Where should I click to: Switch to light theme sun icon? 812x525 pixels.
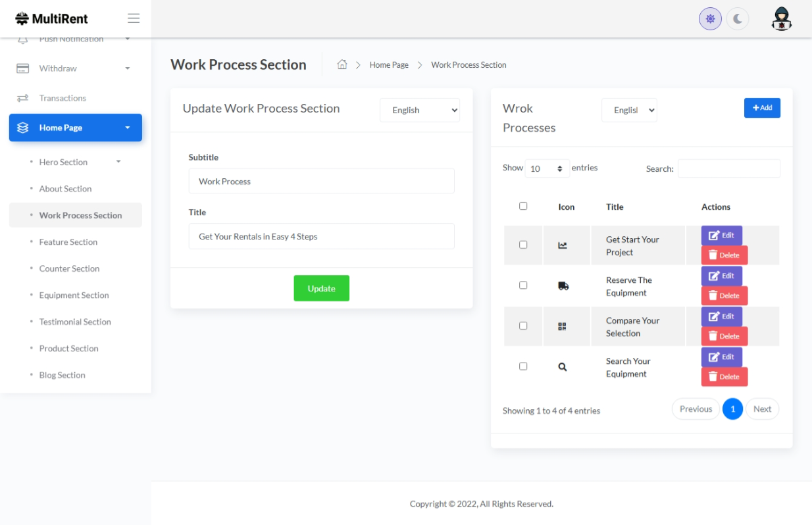(710, 19)
